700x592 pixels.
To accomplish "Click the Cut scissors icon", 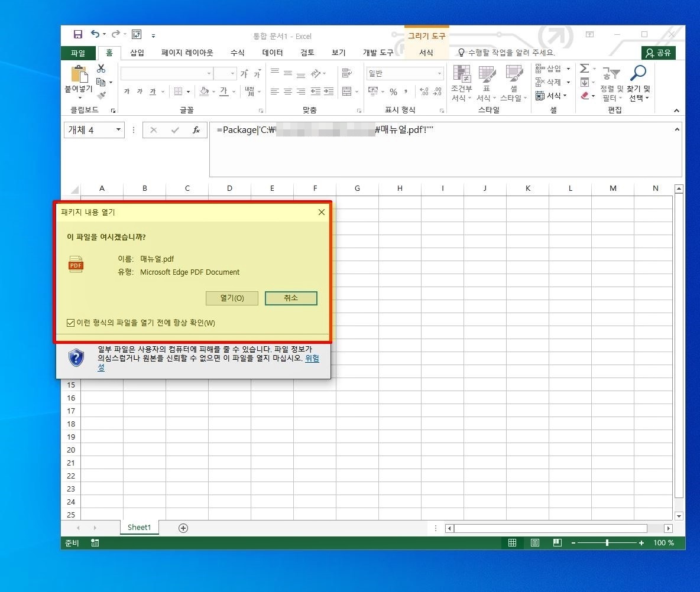I will point(101,69).
